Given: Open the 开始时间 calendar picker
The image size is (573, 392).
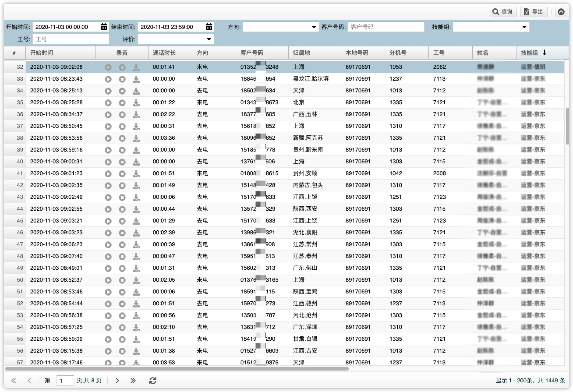Looking at the screenshot, I should [104, 27].
